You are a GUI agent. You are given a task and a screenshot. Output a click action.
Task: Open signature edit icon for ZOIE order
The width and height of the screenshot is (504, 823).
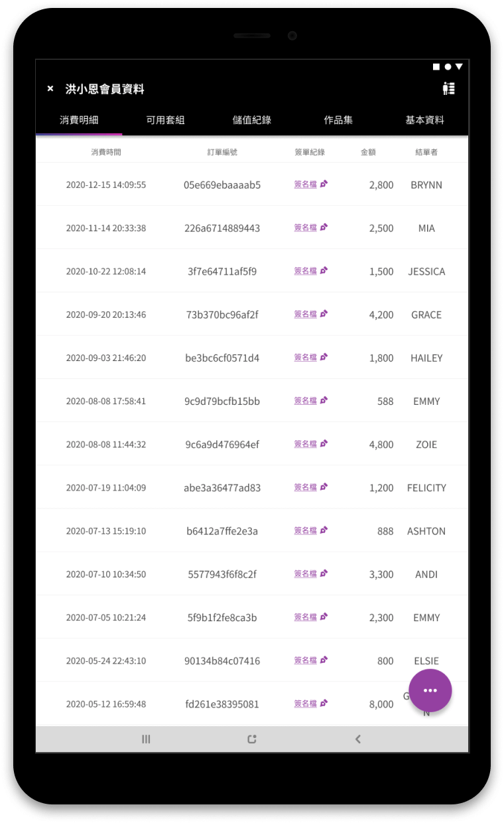tap(324, 444)
